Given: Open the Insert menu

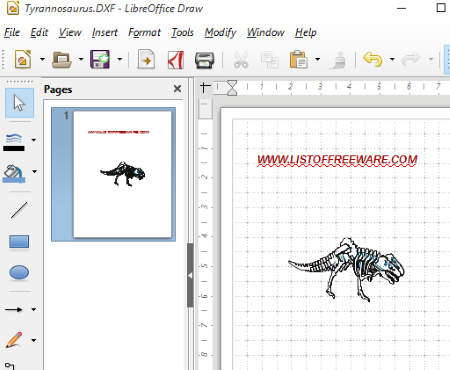Looking at the screenshot, I should pyautogui.click(x=105, y=33).
